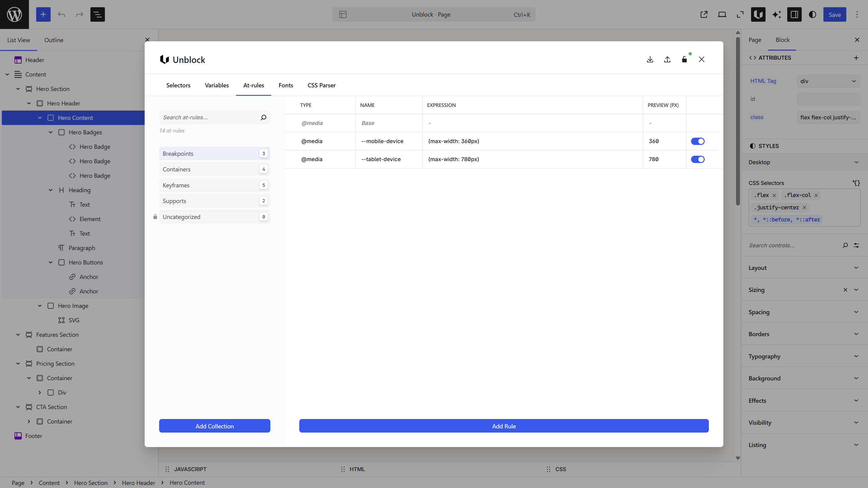Disable the --tablet-device breakpoint toggle

point(698,159)
